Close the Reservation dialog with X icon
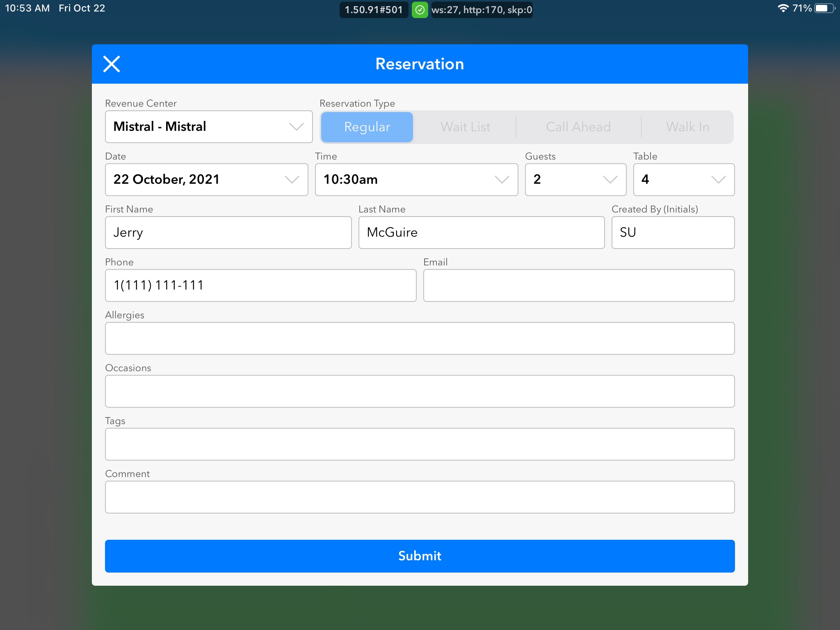Image resolution: width=840 pixels, height=630 pixels. [112, 64]
